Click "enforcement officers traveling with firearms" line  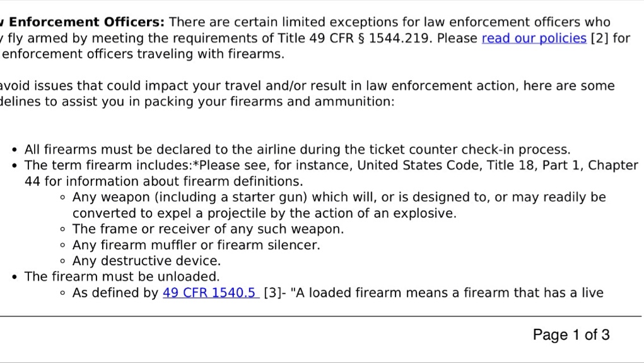(143, 54)
